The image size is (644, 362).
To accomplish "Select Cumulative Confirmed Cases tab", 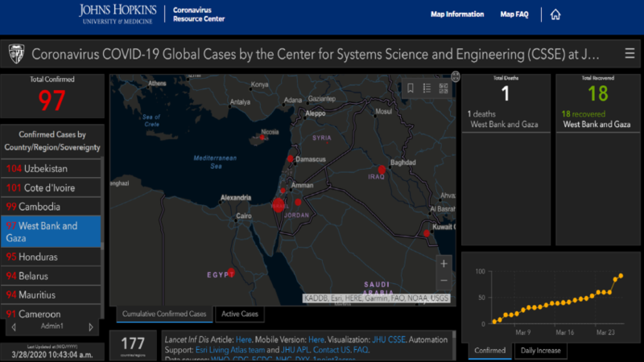I will click(x=164, y=314).
